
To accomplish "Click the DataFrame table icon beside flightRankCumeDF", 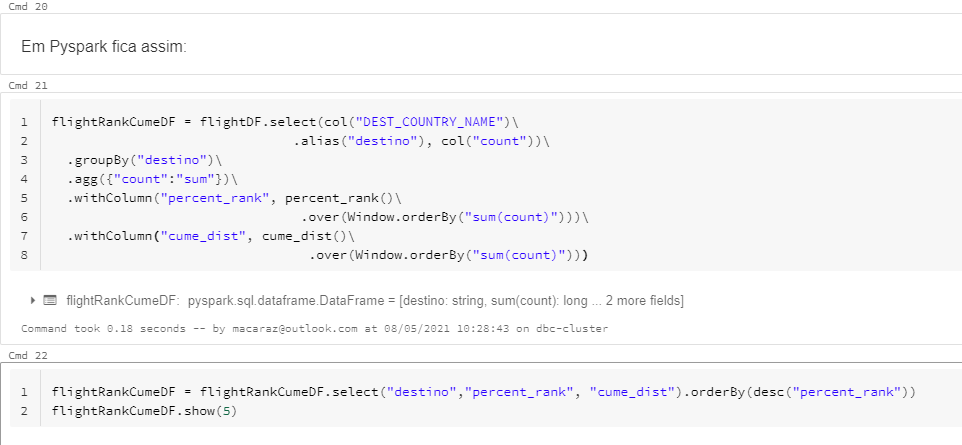I will (x=50, y=300).
